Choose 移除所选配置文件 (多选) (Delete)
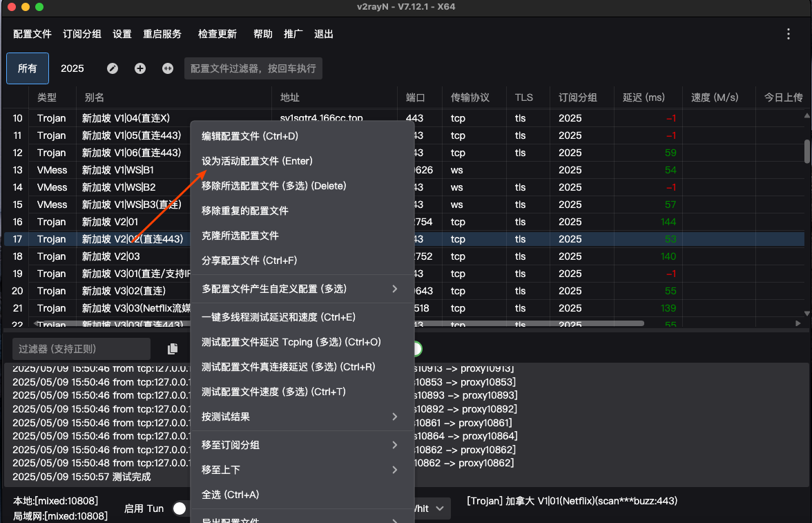The height and width of the screenshot is (523, 812). 302,186
